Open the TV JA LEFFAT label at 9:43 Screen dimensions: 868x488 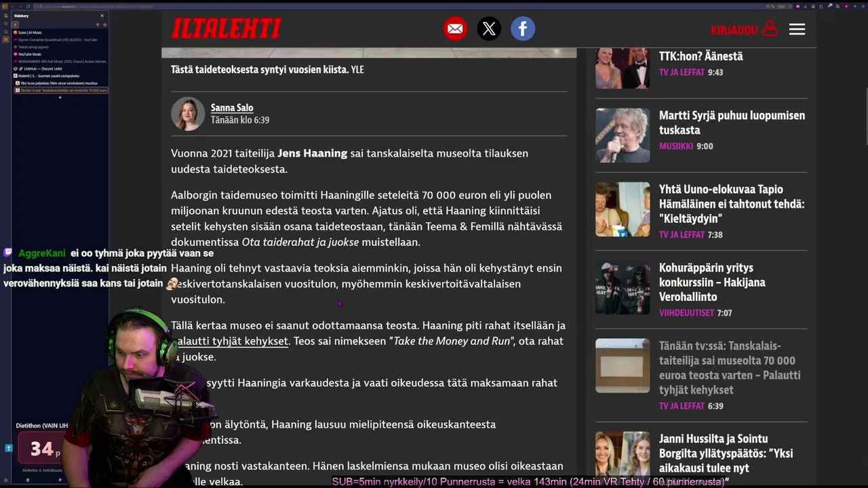pos(682,72)
